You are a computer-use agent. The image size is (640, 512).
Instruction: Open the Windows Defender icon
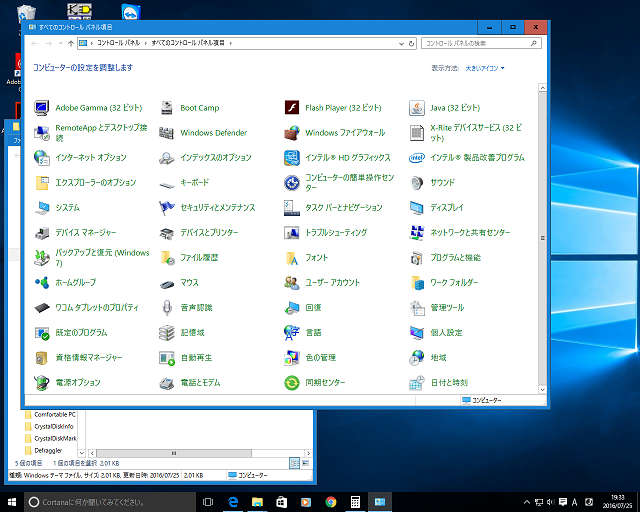167,133
